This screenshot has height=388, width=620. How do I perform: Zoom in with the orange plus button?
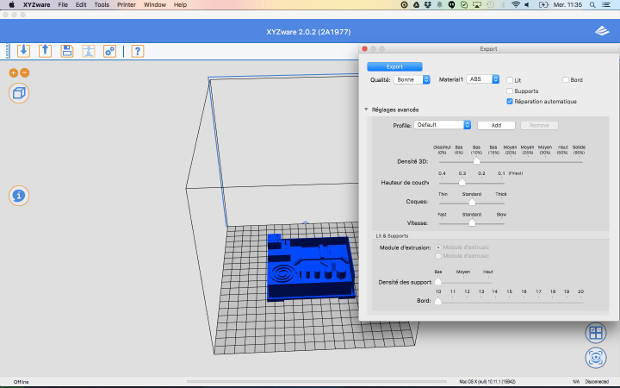tap(13, 73)
